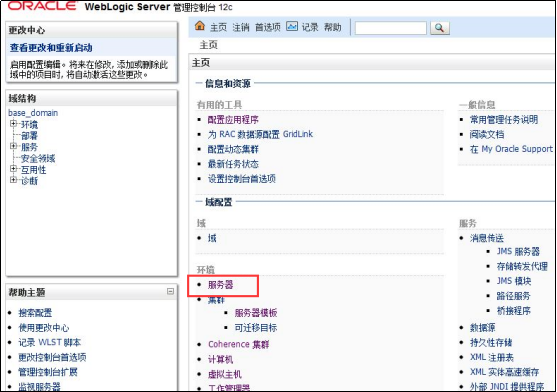The height and width of the screenshot is (392, 557).
Task: Open 记录 WLST 脚本 help topic
Action: pyautogui.click(x=50, y=342)
